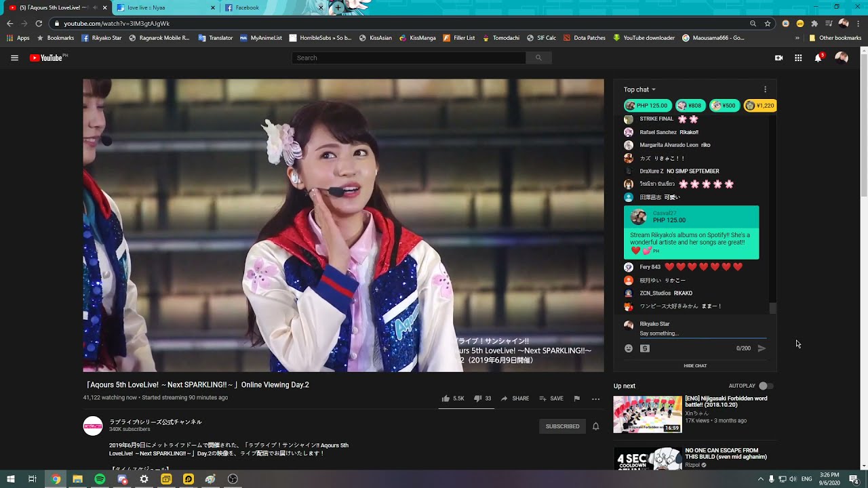Image resolution: width=868 pixels, height=488 pixels.
Task: Click the SHARE button
Action: pyautogui.click(x=515, y=399)
